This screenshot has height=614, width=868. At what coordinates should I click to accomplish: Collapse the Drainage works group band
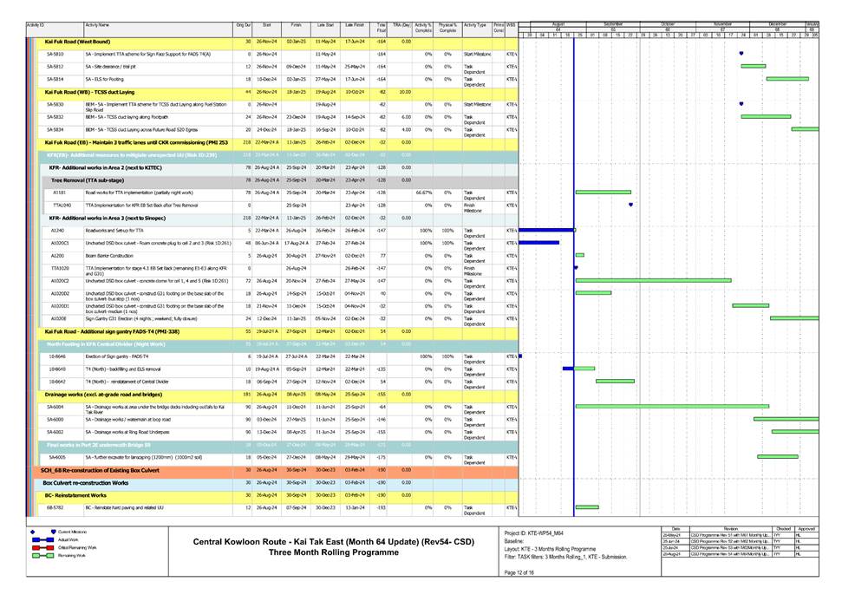[x=103, y=394]
